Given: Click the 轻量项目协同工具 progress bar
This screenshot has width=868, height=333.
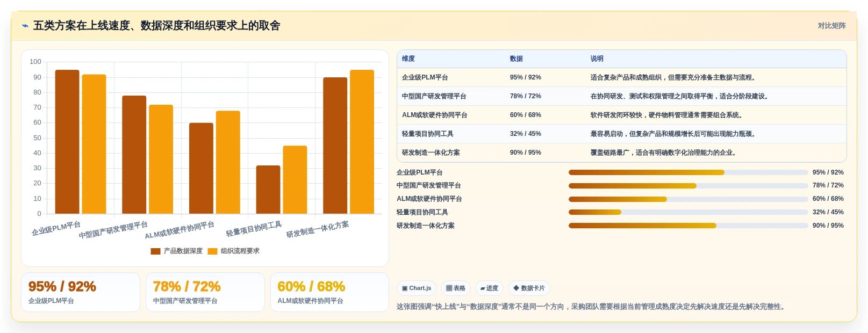Looking at the screenshot, I should tap(688, 212).
